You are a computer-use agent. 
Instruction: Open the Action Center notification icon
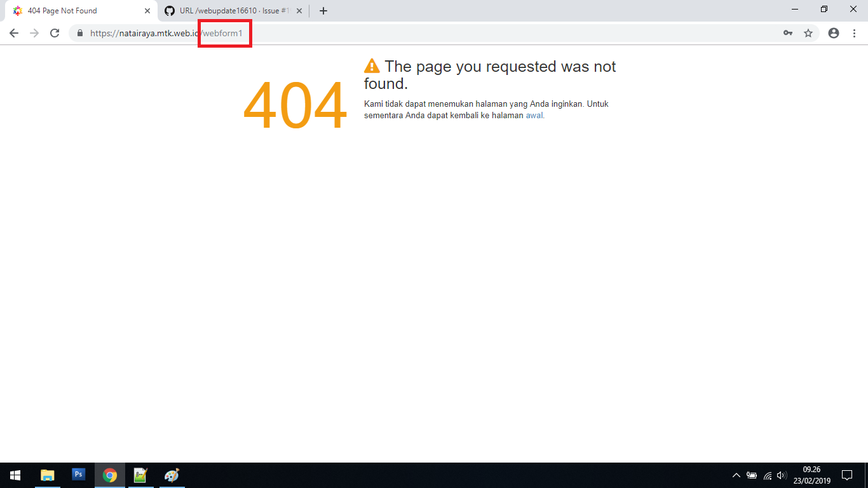point(848,475)
